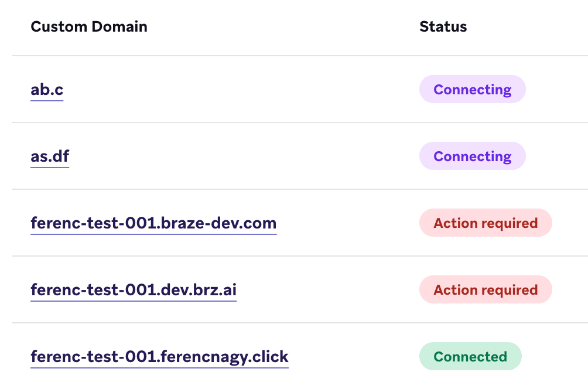The image size is (588, 389).
Task: Open the ferenc-test-001.dev.brz.ai domain link
Action: (x=134, y=290)
